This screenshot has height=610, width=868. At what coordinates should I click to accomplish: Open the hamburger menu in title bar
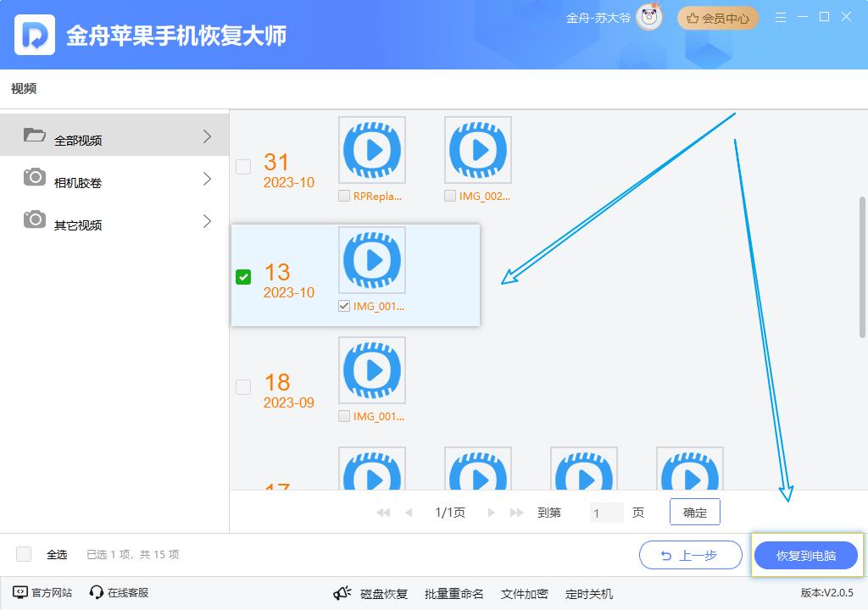781,18
